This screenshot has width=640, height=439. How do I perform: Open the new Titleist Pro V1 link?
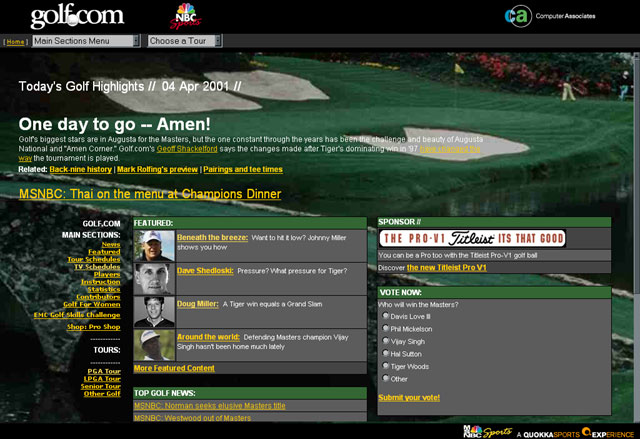pyautogui.click(x=447, y=268)
